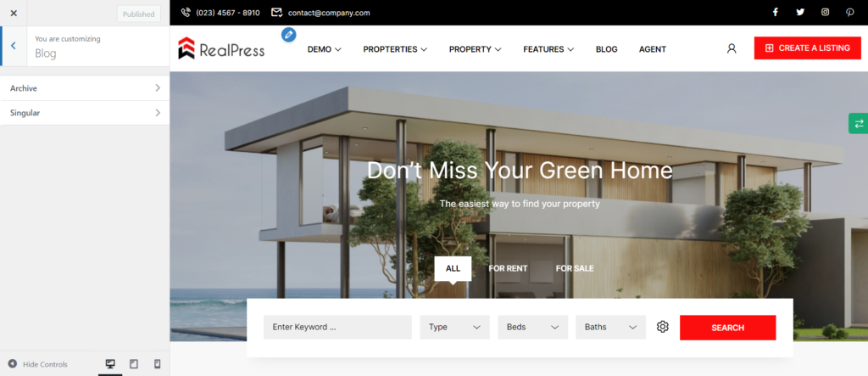Click the Published button
Screen dimensions: 868x376
coord(138,14)
